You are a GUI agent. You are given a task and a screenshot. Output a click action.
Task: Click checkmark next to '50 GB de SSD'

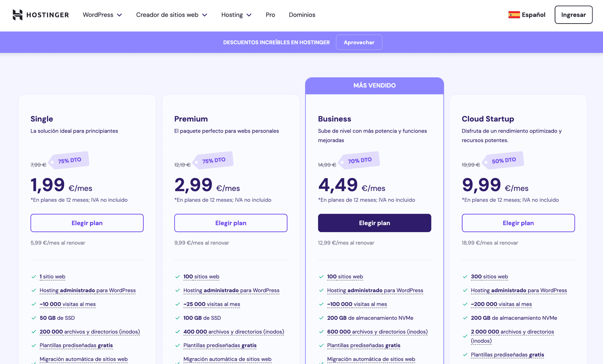[34, 318]
